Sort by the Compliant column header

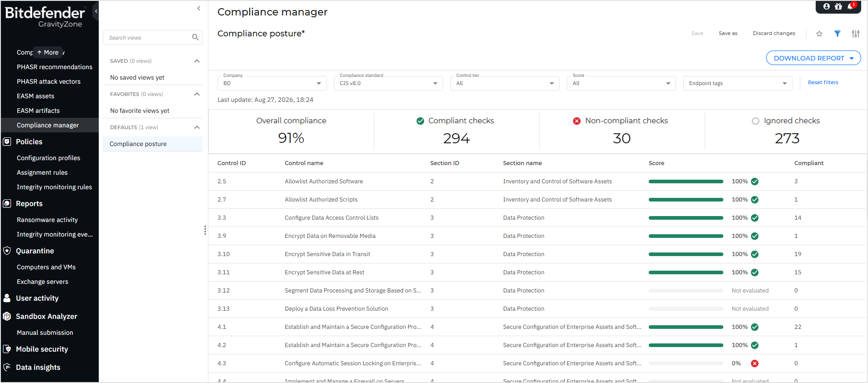(x=809, y=163)
